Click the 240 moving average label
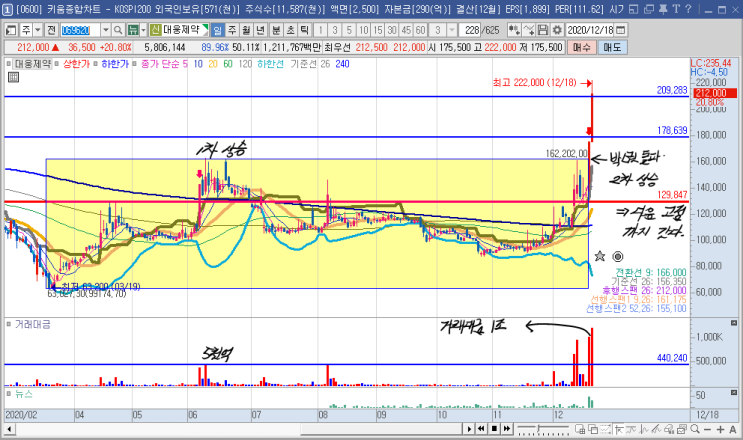743x440 pixels. (x=342, y=64)
